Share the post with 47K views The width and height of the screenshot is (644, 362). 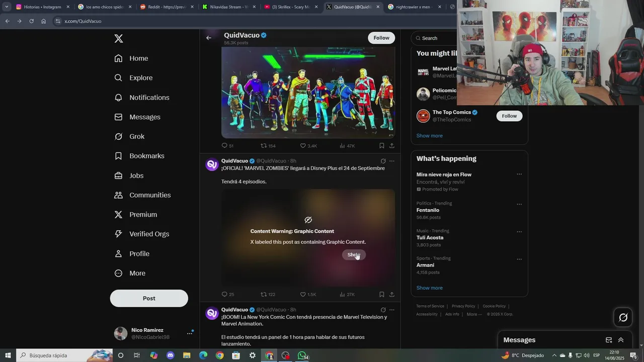(392, 146)
